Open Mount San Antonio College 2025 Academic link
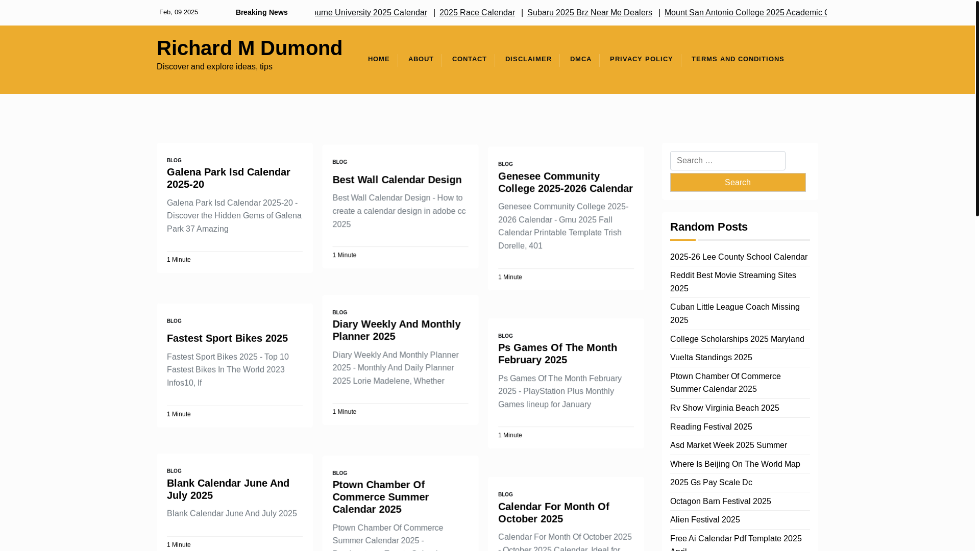 point(746,12)
